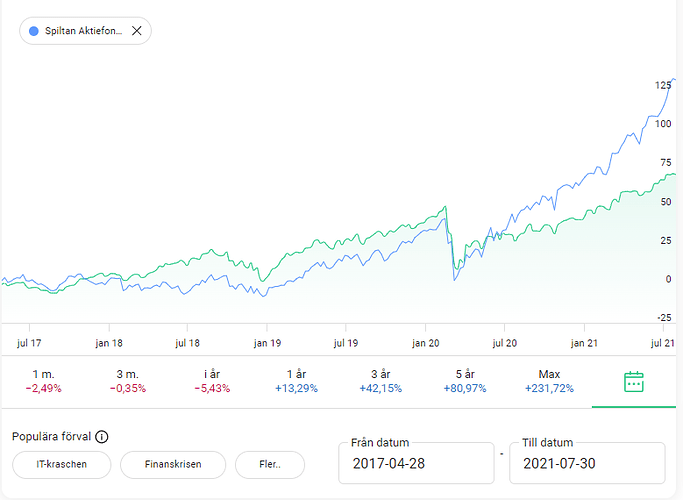Image resolution: width=683 pixels, height=500 pixels.
Task: Click the jan 19 x-axis label
Action: (267, 342)
